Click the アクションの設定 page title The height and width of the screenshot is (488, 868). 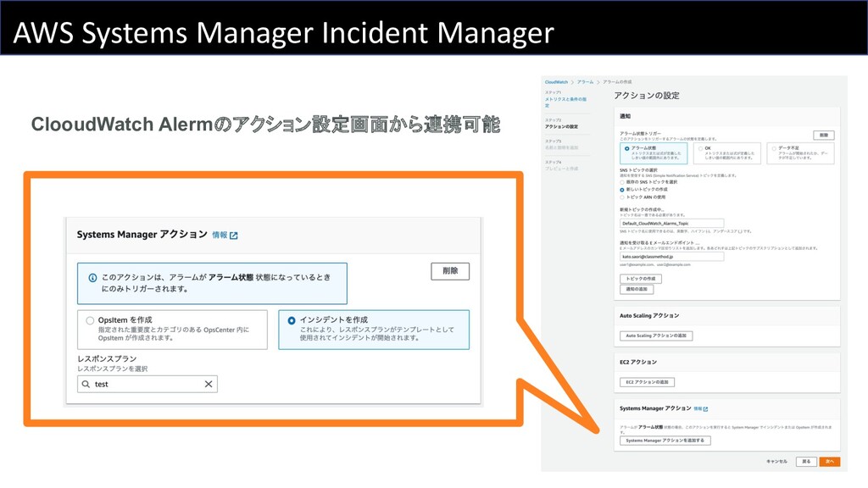(647, 96)
